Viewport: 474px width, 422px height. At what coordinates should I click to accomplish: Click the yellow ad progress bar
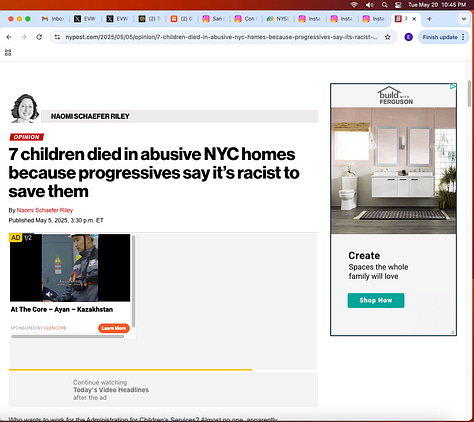(x=130, y=370)
